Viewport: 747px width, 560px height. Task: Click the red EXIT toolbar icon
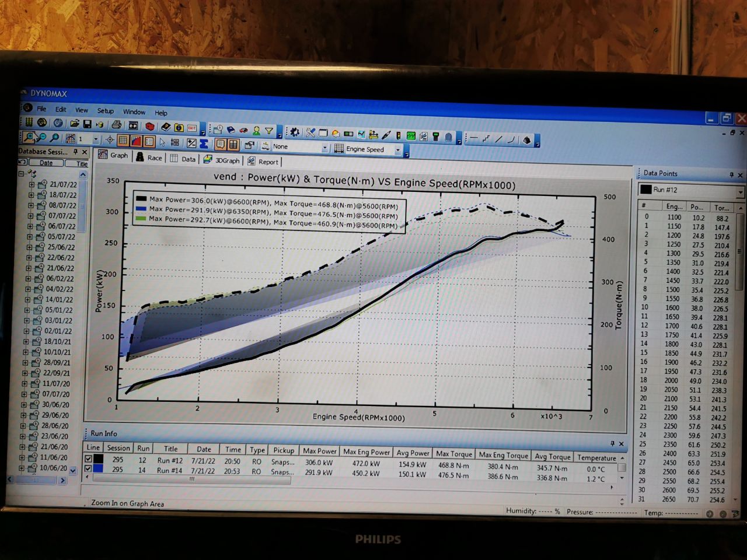pos(192,128)
